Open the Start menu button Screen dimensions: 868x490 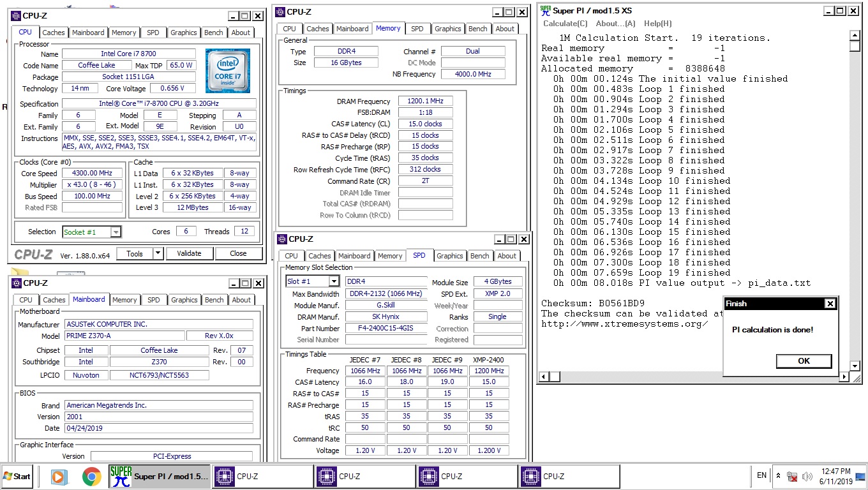(17, 476)
